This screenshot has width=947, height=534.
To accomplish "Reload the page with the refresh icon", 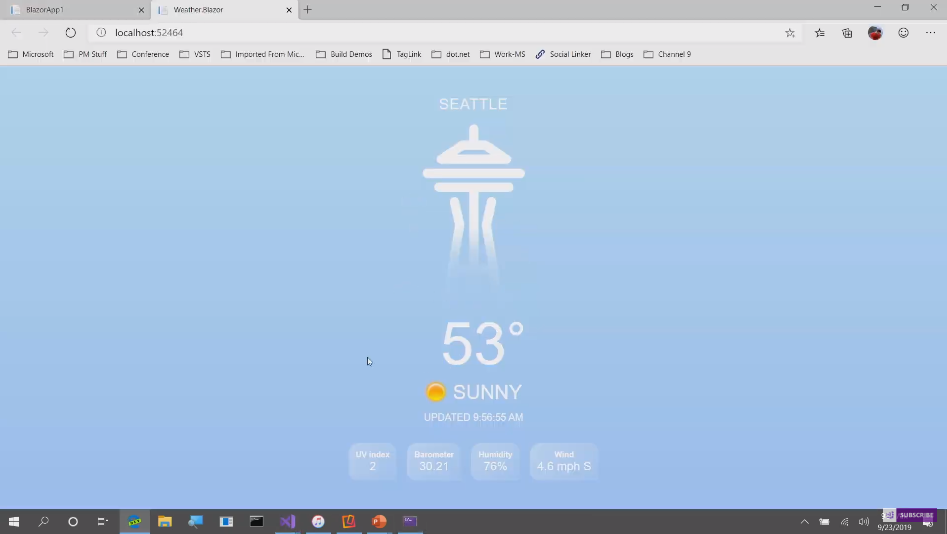I will [70, 33].
